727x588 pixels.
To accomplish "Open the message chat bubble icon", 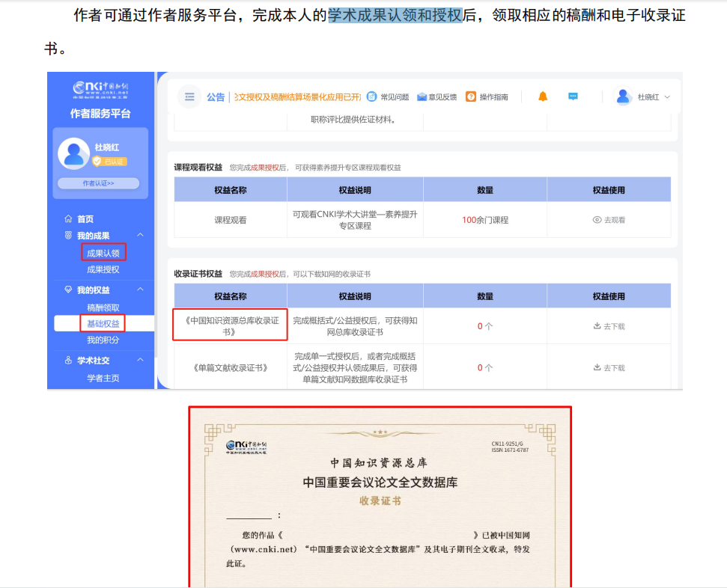I will click(573, 97).
